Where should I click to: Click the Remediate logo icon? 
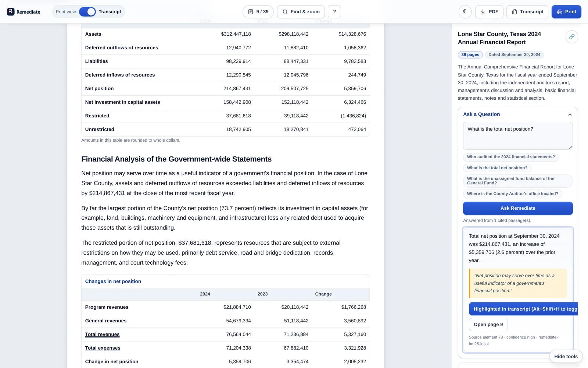pyautogui.click(x=11, y=12)
